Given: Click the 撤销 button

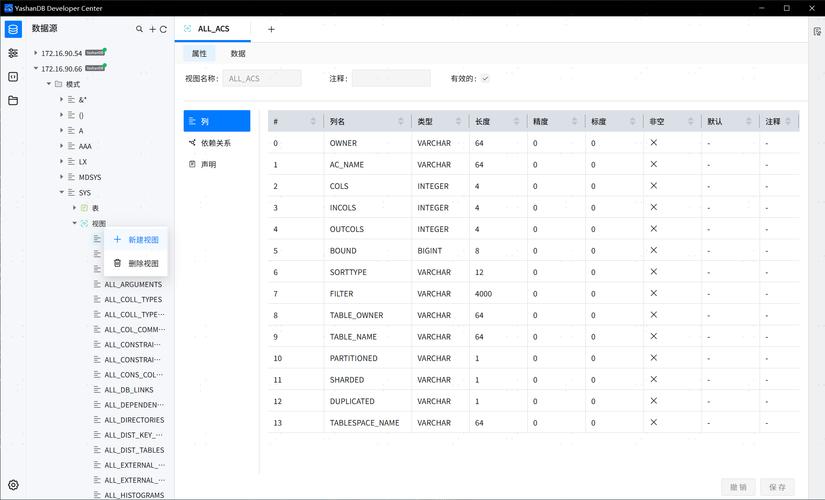Looking at the screenshot, I should 738,487.
